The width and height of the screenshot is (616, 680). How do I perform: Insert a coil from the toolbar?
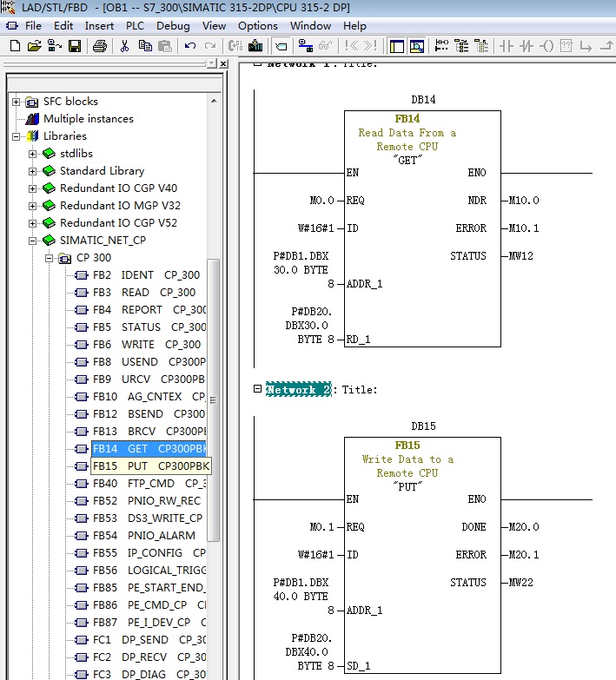(x=546, y=45)
